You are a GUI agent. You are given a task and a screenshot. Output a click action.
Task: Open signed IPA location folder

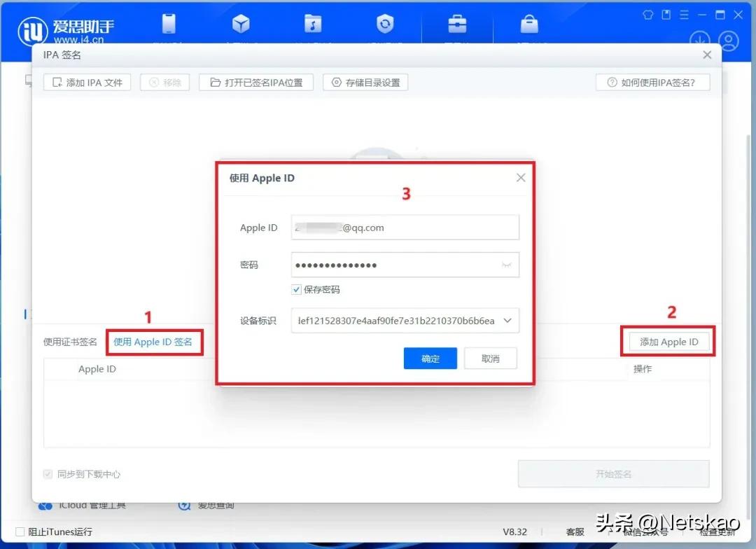click(x=256, y=83)
